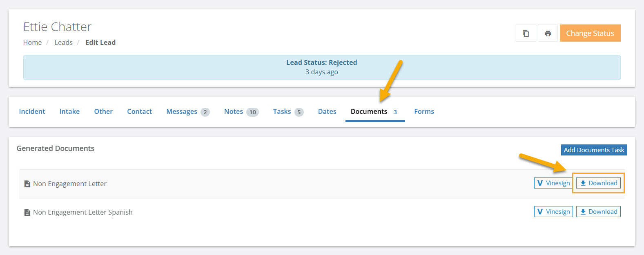The image size is (644, 255).
Task: Go to the Home breadcrumb link
Action: click(x=32, y=42)
